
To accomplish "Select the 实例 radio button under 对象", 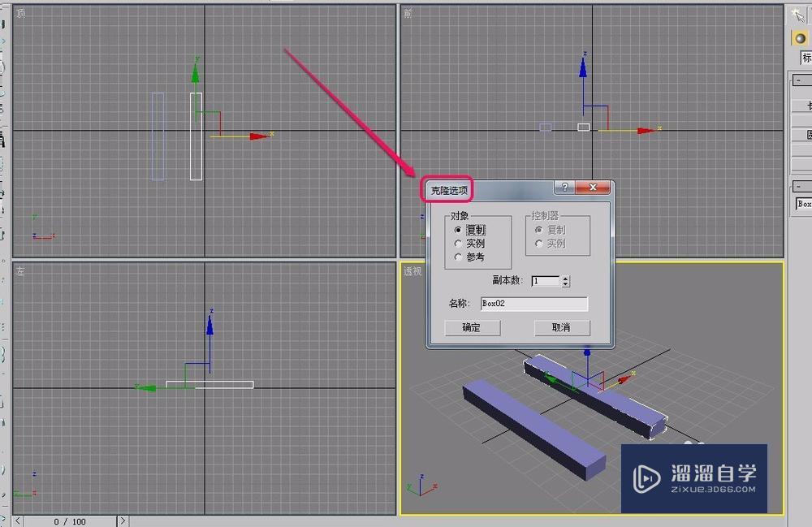I will pyautogui.click(x=457, y=244).
